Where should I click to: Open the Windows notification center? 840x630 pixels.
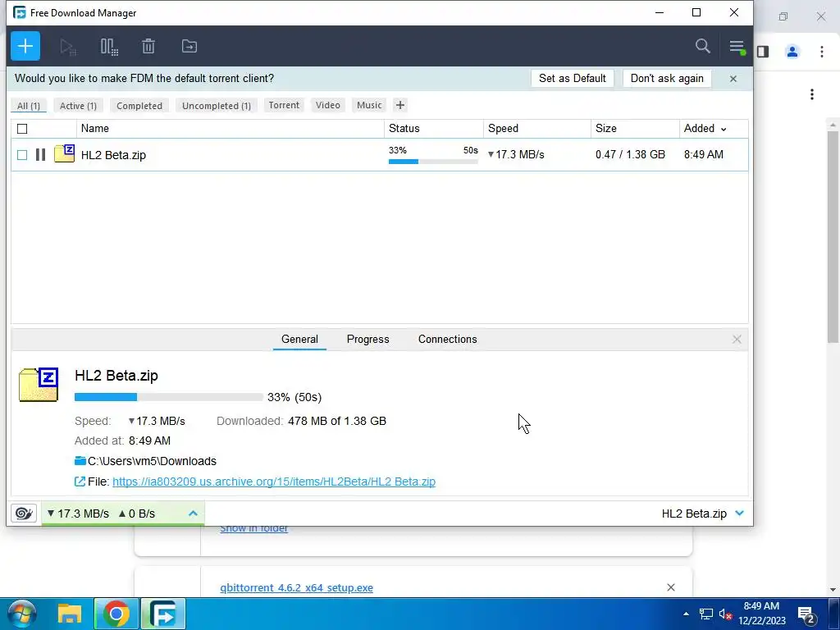coord(806,614)
